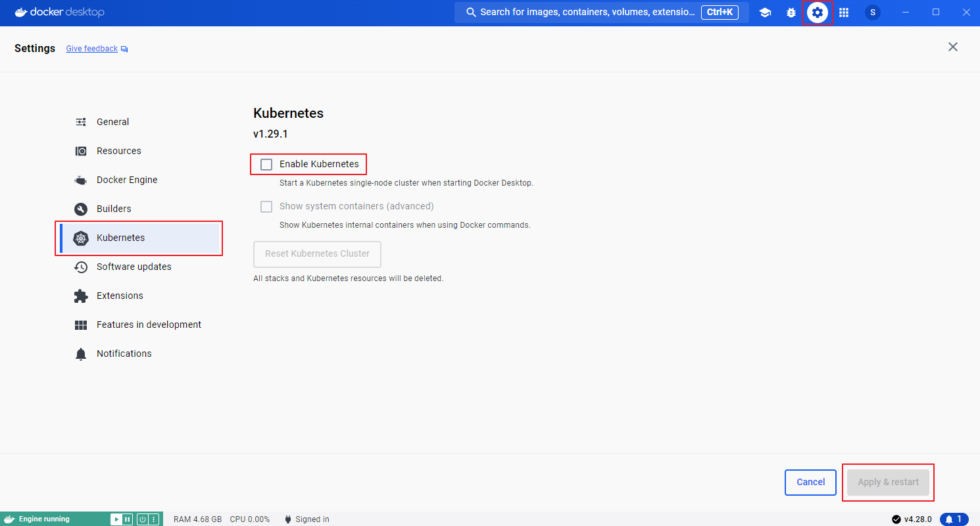Screen dimensions: 980x526
Task: Click the Apply & restart button
Action: [888, 483]
